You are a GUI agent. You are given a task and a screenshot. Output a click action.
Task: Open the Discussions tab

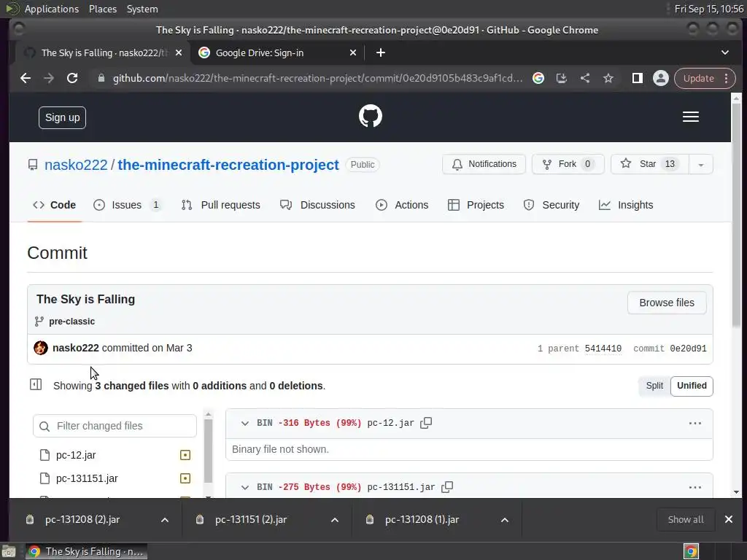pyautogui.click(x=318, y=205)
